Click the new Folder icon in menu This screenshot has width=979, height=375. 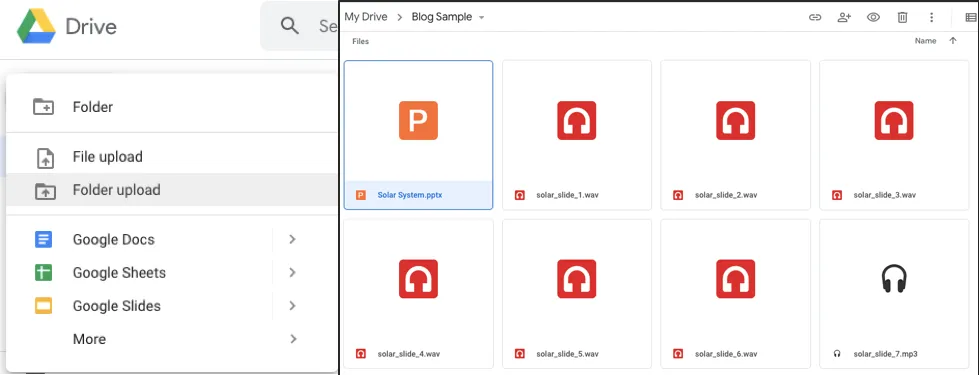44,107
